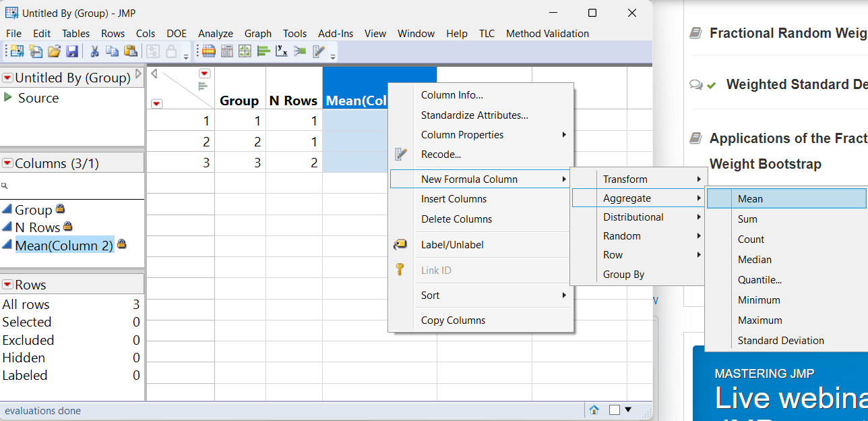Image resolution: width=868 pixels, height=421 pixels.
Task: Click the greyed-out padlock icon in the toolbar
Action: coord(171,51)
